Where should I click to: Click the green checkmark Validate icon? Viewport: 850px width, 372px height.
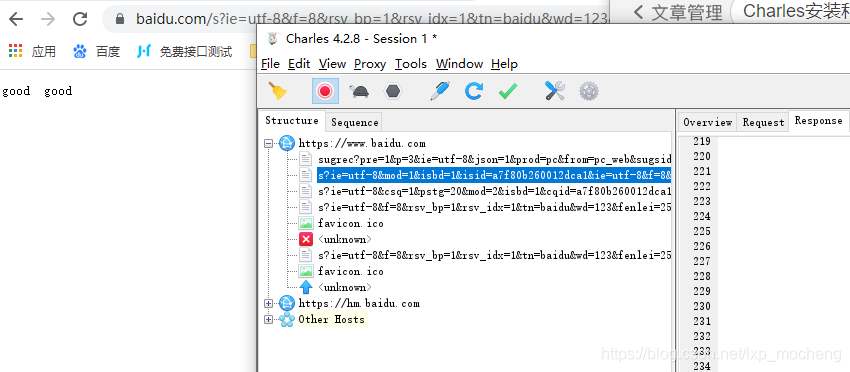(507, 91)
